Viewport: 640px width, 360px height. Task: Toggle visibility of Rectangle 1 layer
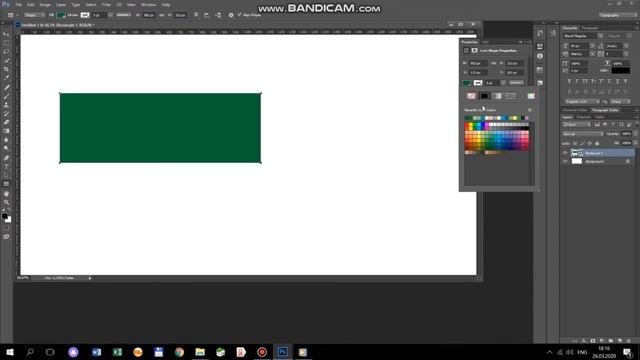(x=565, y=153)
